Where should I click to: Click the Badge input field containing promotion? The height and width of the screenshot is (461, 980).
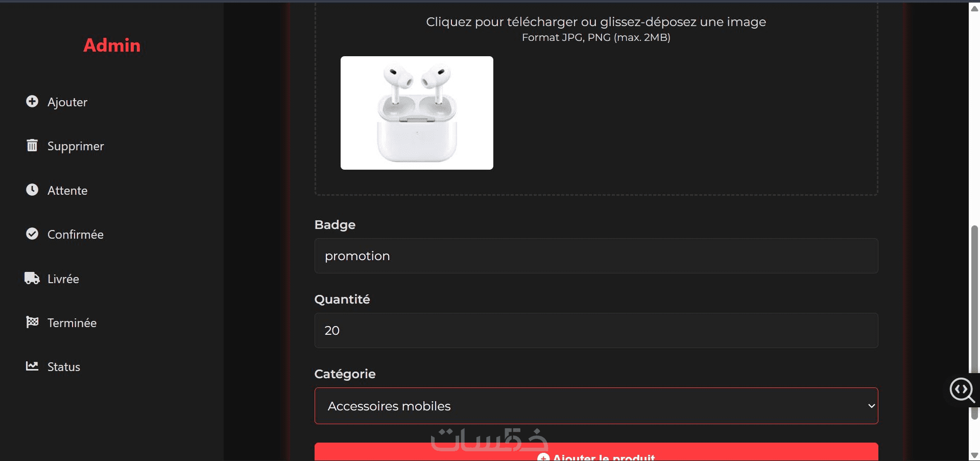tap(596, 256)
